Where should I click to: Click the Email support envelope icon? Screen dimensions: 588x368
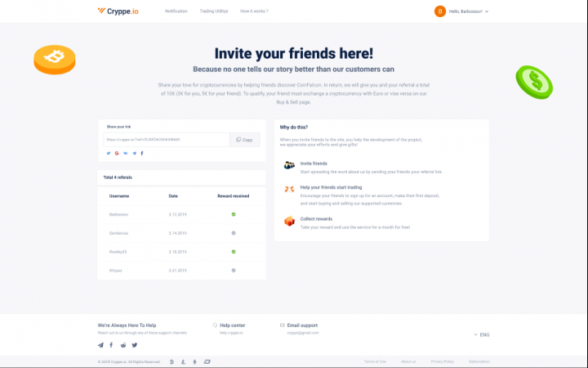(x=283, y=325)
